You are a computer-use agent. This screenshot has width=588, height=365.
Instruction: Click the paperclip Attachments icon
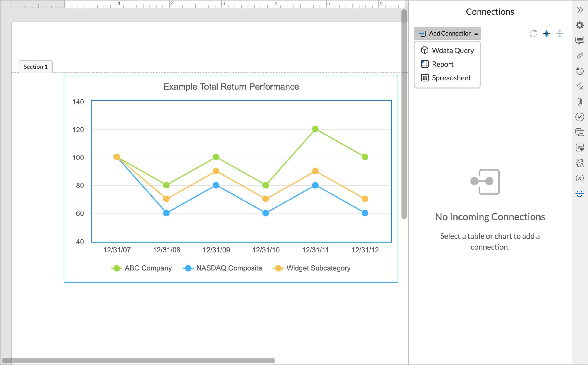(x=580, y=102)
